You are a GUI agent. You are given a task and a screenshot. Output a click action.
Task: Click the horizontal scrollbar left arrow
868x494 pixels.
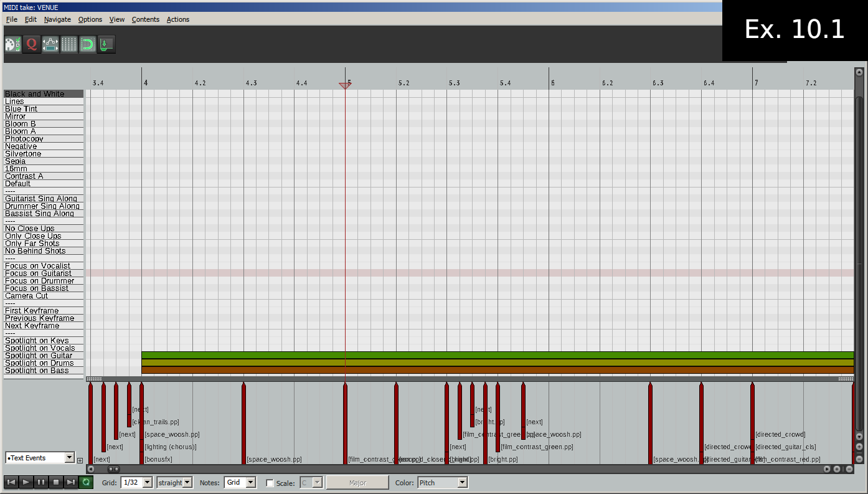pyautogui.click(x=90, y=469)
